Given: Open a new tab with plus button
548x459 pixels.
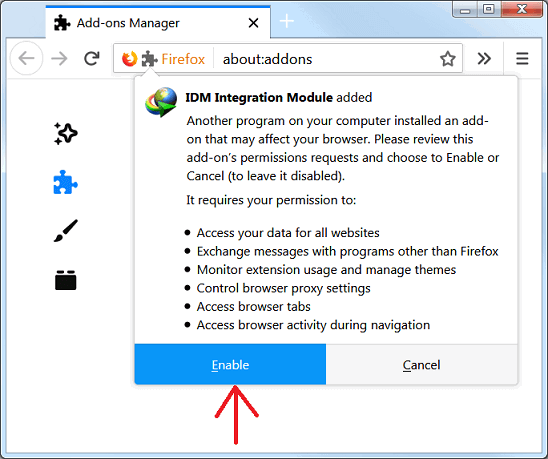Looking at the screenshot, I should pos(287,21).
